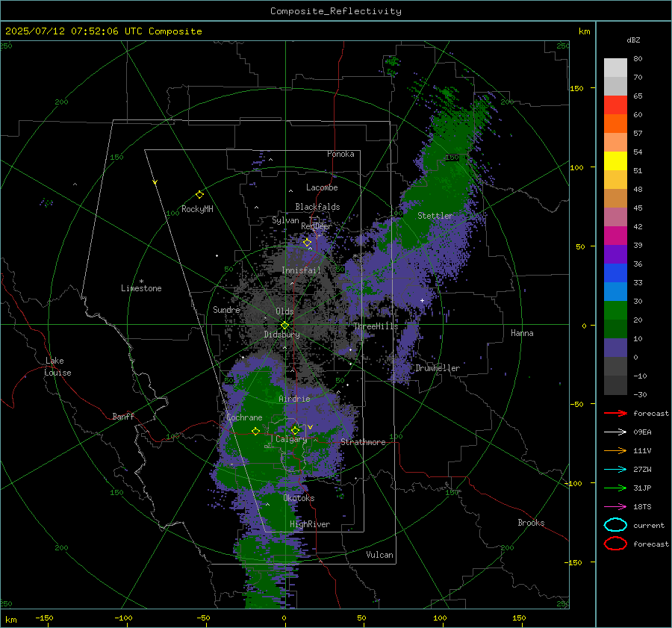Image resolution: width=672 pixels, height=628 pixels.
Task: Click the Airdrie town label
Action: (x=294, y=399)
